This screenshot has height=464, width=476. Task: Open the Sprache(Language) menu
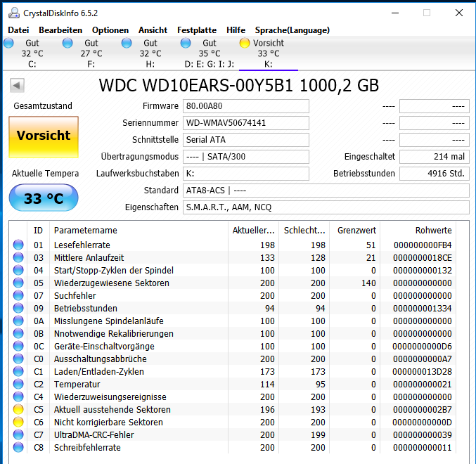292,30
